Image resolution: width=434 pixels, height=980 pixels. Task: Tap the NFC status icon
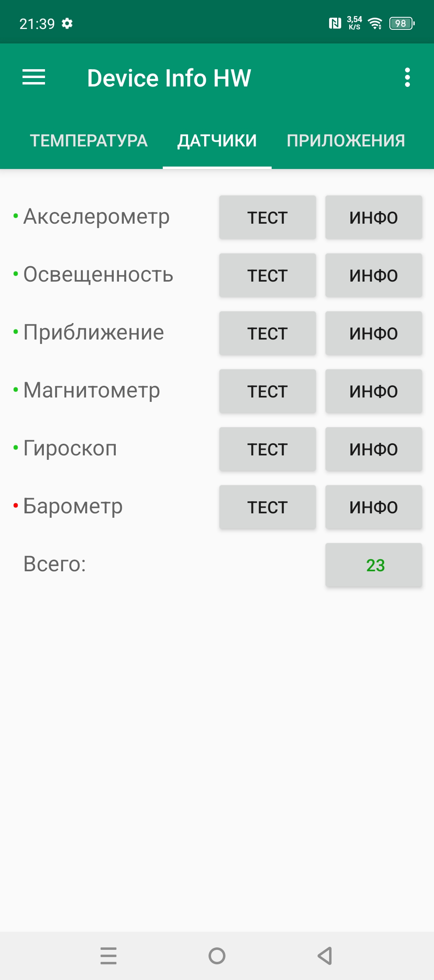(335, 23)
